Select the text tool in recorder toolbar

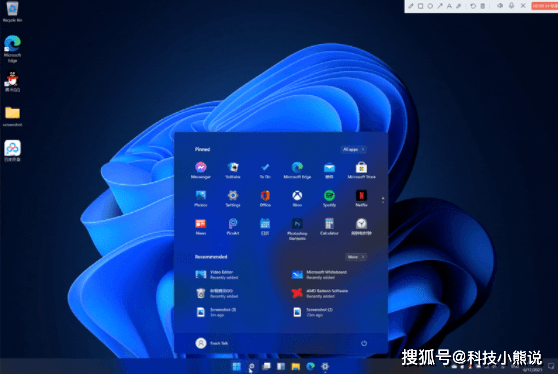(449, 6)
